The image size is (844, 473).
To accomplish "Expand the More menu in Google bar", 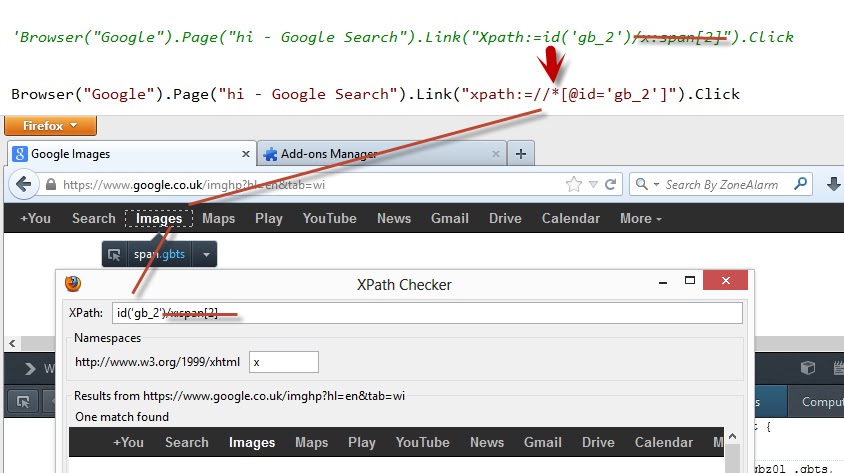I will [x=641, y=218].
